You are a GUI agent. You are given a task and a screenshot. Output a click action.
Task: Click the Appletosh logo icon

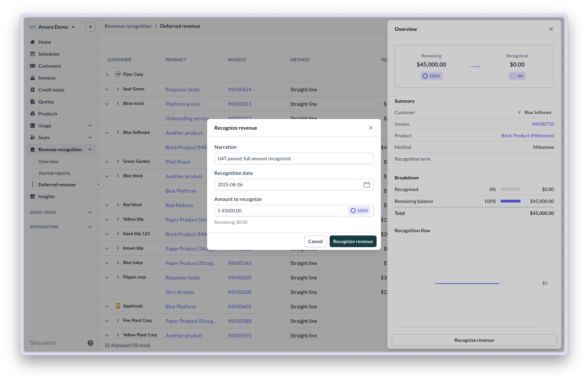pos(118,306)
